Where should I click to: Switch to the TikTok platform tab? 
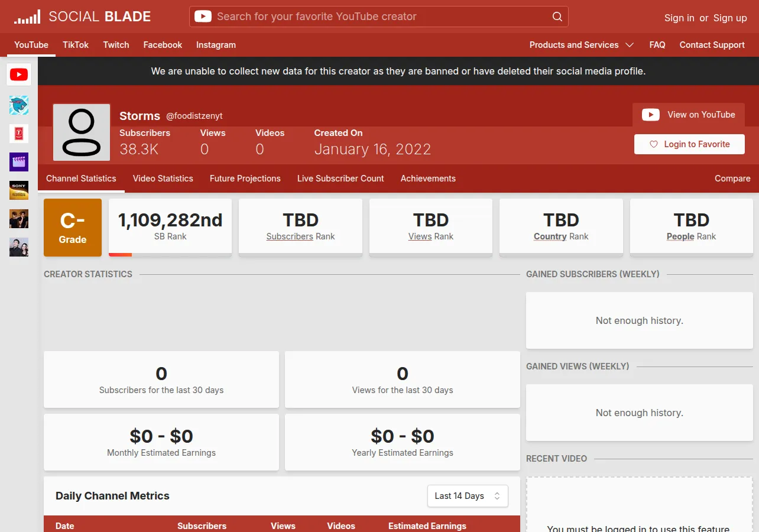coord(76,45)
